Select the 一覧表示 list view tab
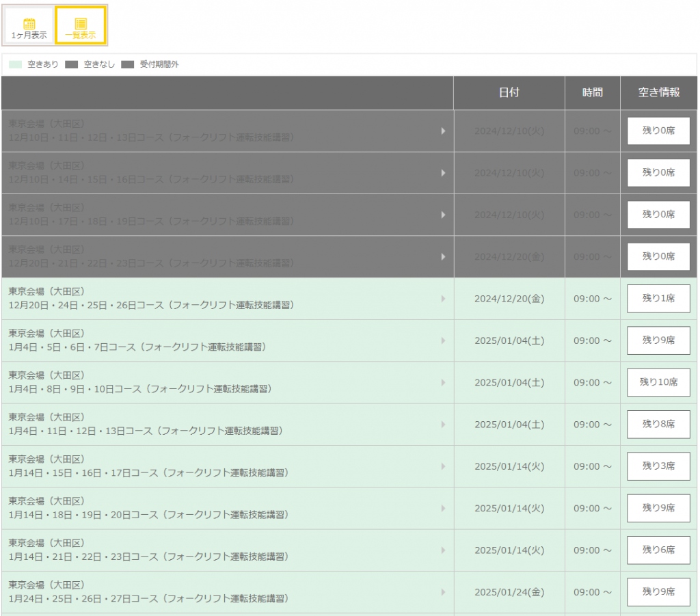The height and width of the screenshot is (616, 700). (x=80, y=26)
